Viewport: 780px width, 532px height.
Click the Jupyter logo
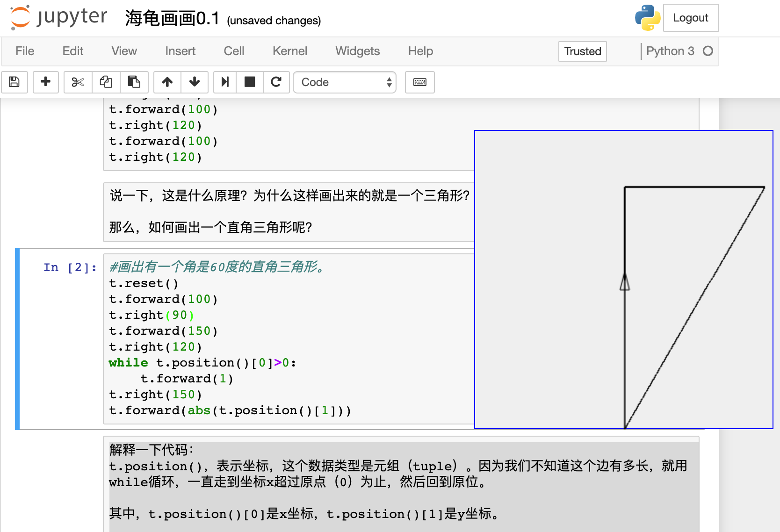tap(58, 17)
